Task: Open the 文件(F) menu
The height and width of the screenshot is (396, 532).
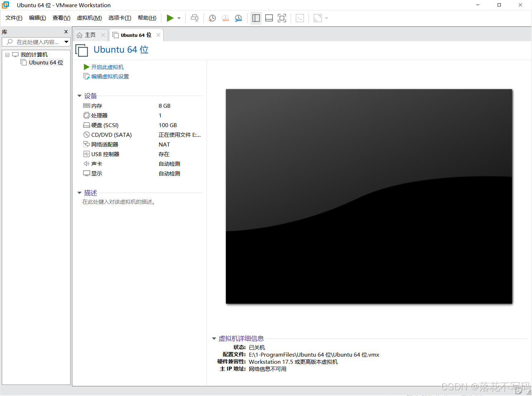Action: tap(14, 18)
